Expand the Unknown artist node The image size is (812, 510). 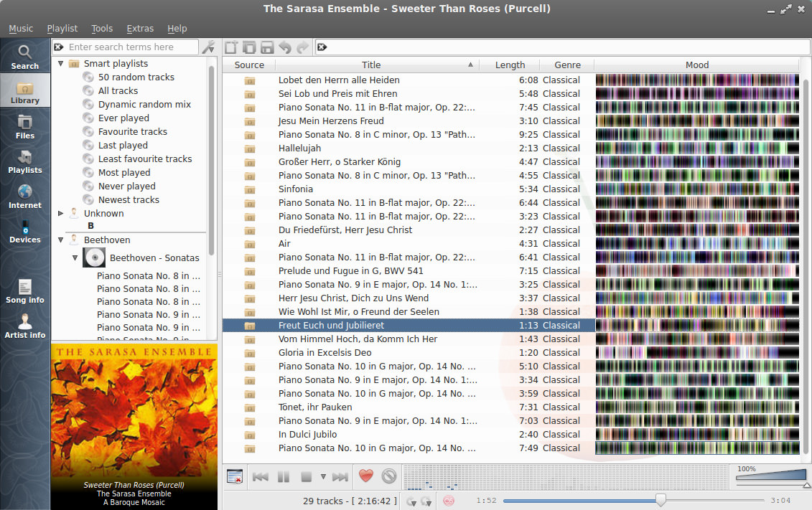pyautogui.click(x=60, y=213)
